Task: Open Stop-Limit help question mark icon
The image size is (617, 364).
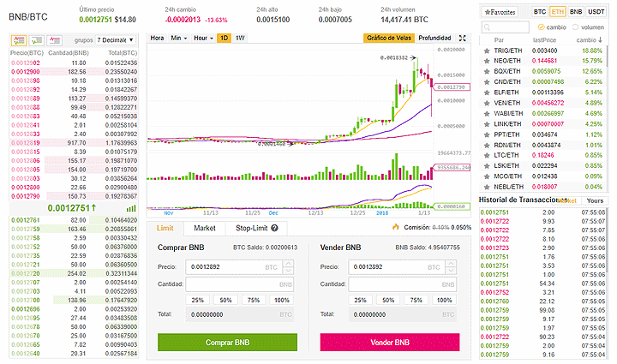Action: click(x=275, y=228)
